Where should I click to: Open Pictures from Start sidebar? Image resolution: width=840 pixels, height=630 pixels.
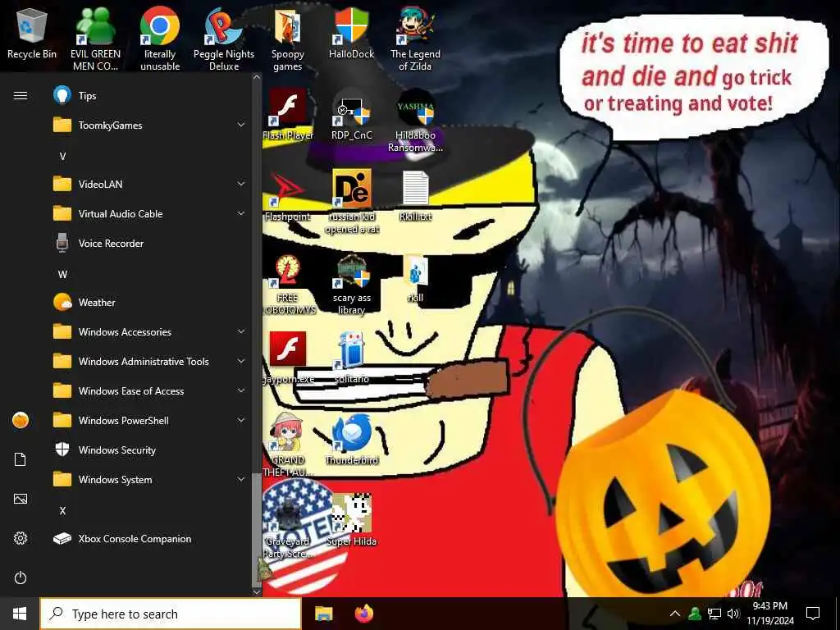21,499
